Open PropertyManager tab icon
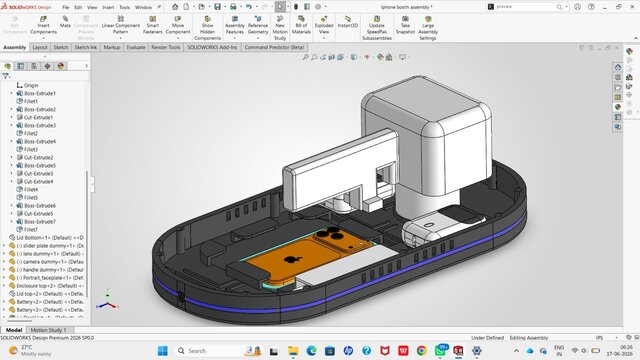640x360 pixels. pos(21,66)
